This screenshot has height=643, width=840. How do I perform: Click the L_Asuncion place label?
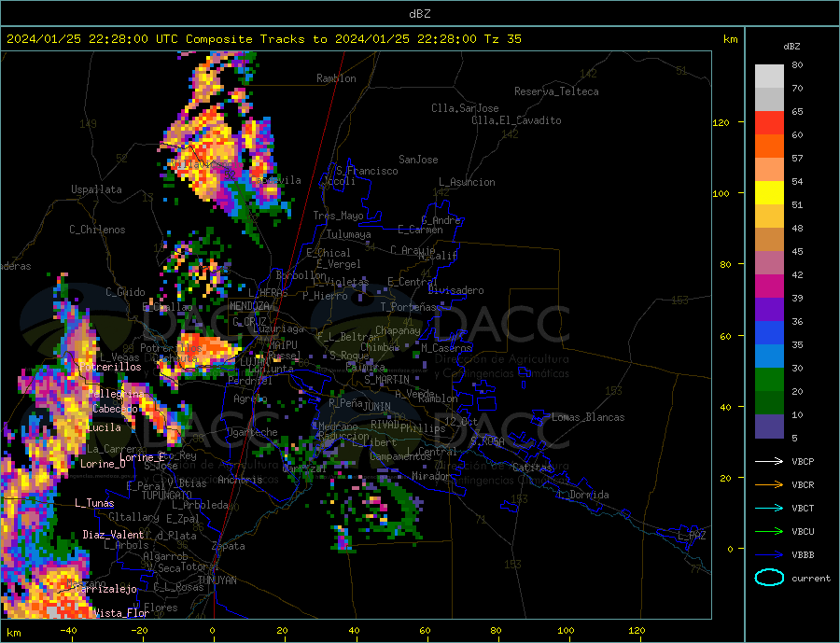(x=467, y=182)
